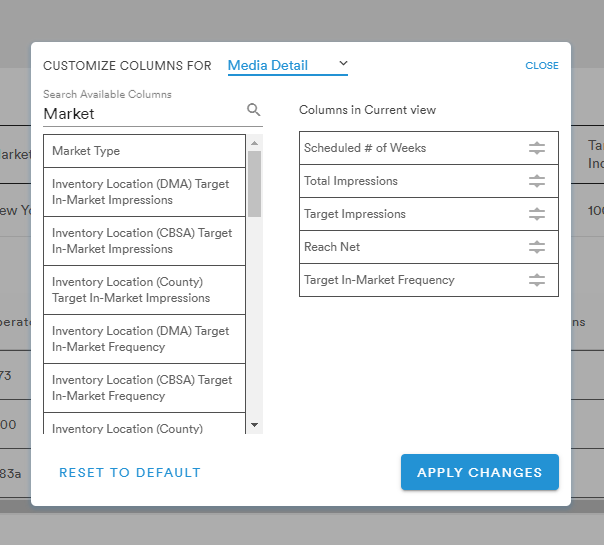Open the Media Detail dropdown
The image size is (604, 545).
point(288,65)
